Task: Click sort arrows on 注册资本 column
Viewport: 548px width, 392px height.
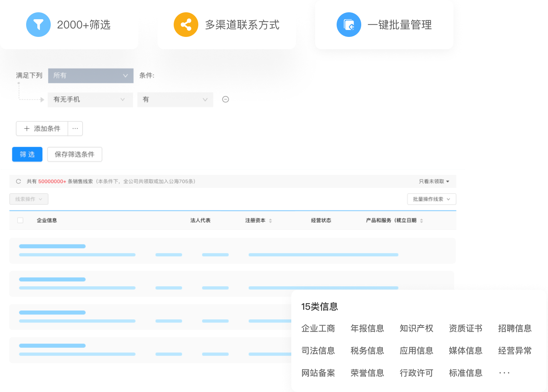Action: pos(271,220)
